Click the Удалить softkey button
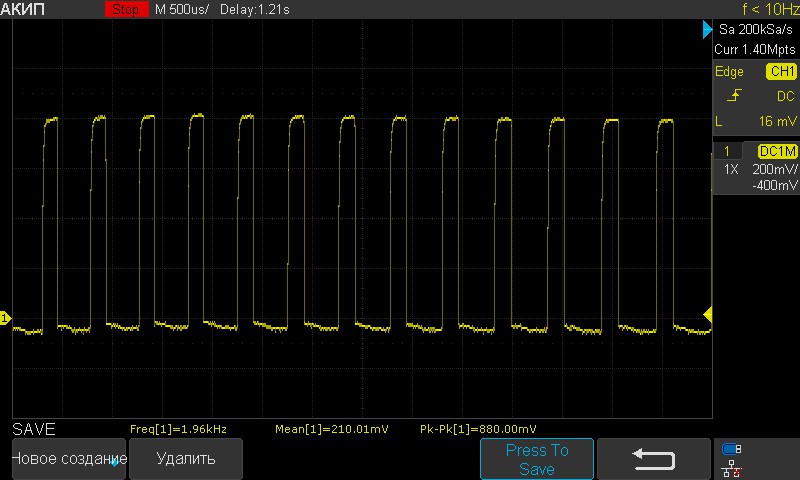800x480 pixels. (186, 459)
